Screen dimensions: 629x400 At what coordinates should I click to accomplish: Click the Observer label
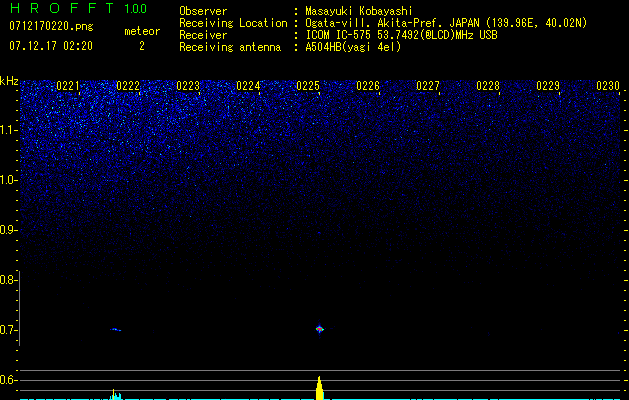(x=203, y=11)
